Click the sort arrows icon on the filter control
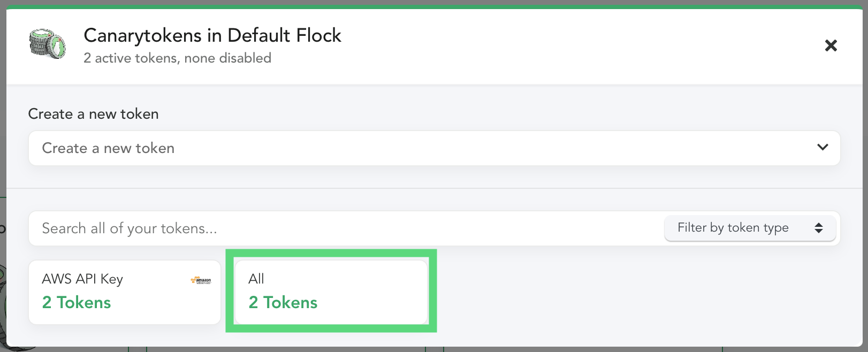Image resolution: width=868 pixels, height=352 pixels. click(819, 228)
